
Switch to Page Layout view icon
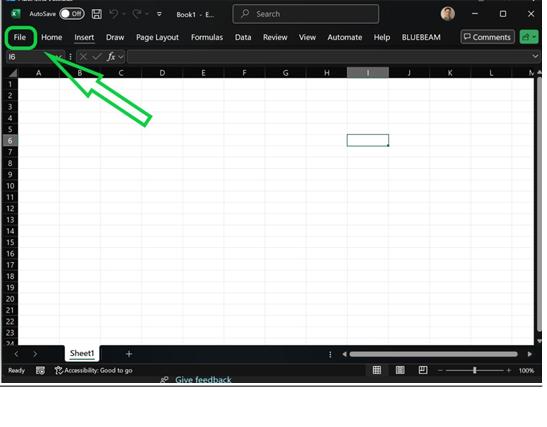(400, 370)
